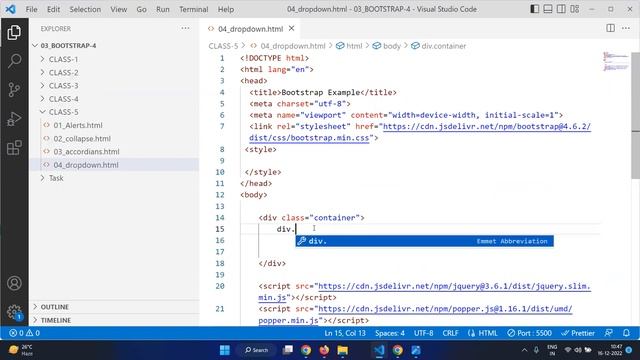Toggle primary side bar layout icon
Image resolution: width=640 pixels, height=360 pixels.
[x=534, y=9]
